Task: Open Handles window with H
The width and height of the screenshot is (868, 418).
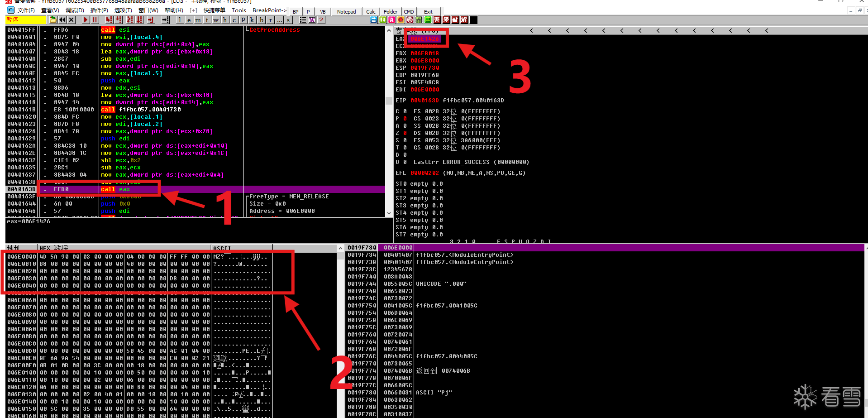Action: (225, 20)
